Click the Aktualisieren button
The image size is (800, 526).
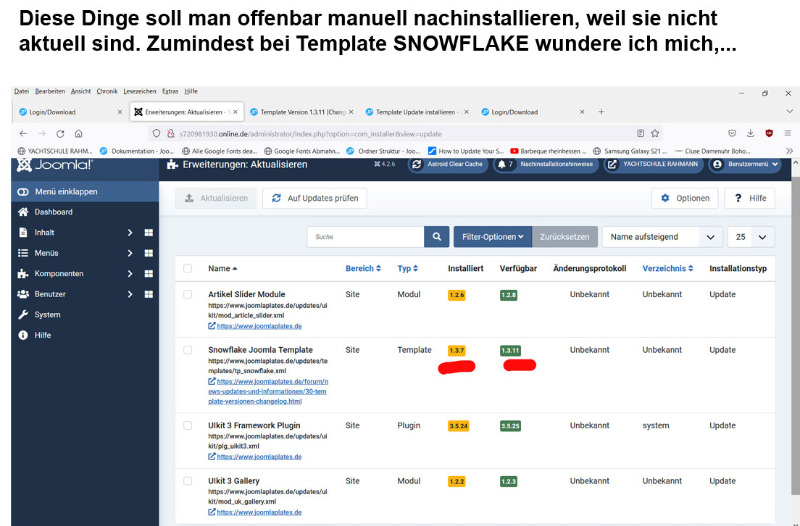point(216,198)
